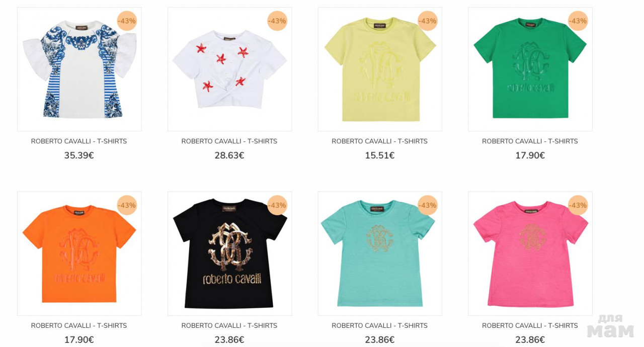Open Roberto Cavalli title above 35.39€ price
Viewport: 644px width, 347px height.
pos(79,141)
